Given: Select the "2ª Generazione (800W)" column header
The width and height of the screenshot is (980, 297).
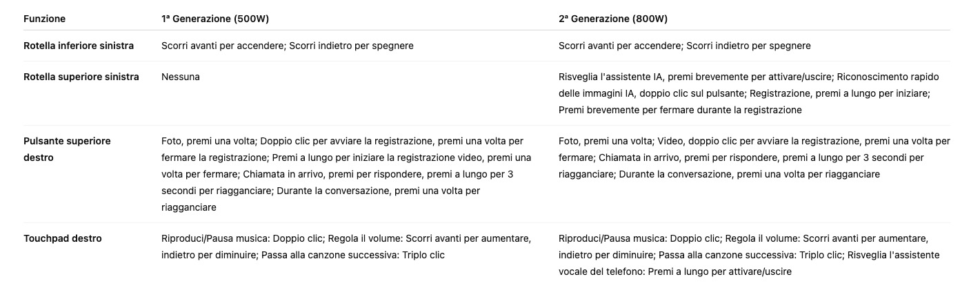Looking at the screenshot, I should (613, 19).
